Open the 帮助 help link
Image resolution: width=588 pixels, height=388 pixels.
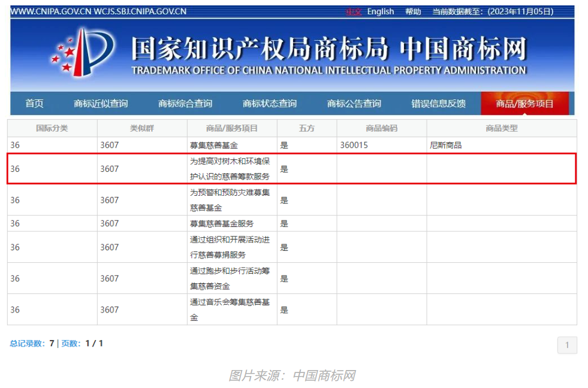[x=412, y=11]
